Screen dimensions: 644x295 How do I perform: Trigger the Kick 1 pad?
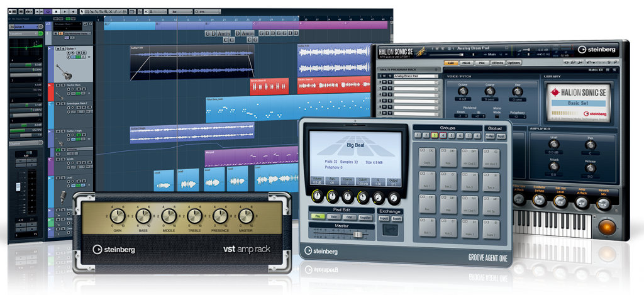point(427,227)
